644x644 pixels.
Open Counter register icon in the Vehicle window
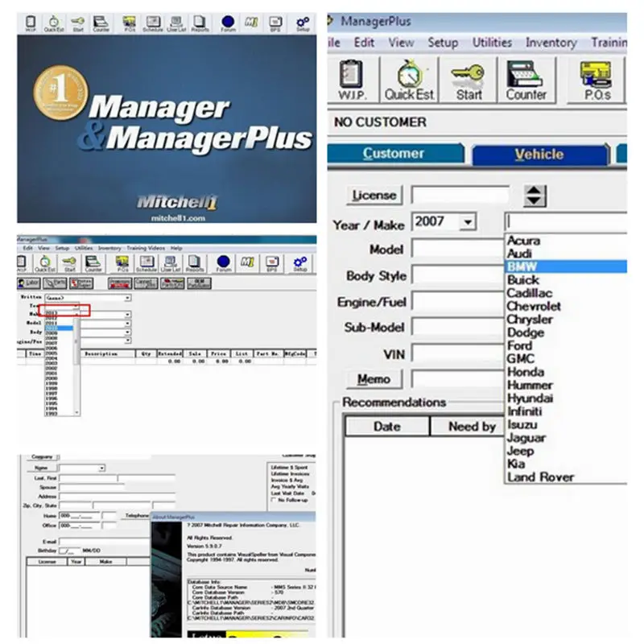526,80
